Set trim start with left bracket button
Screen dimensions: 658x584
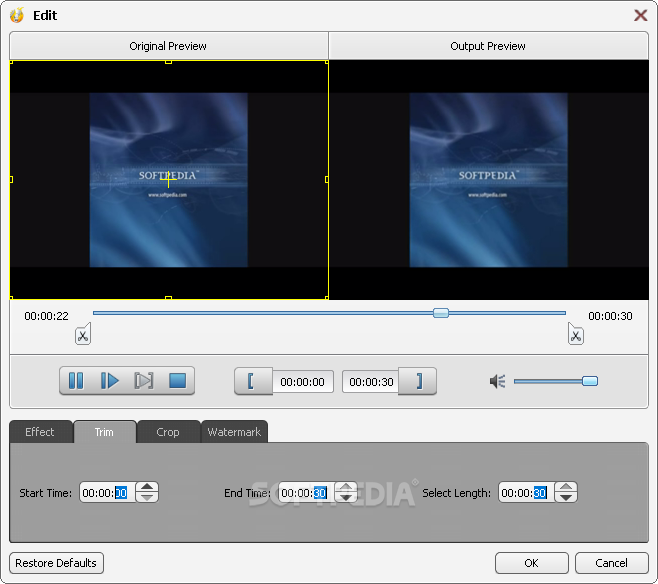point(253,381)
